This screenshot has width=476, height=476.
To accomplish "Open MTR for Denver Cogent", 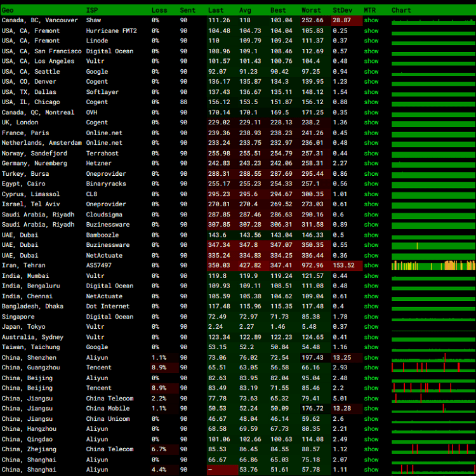I will [371, 82].
